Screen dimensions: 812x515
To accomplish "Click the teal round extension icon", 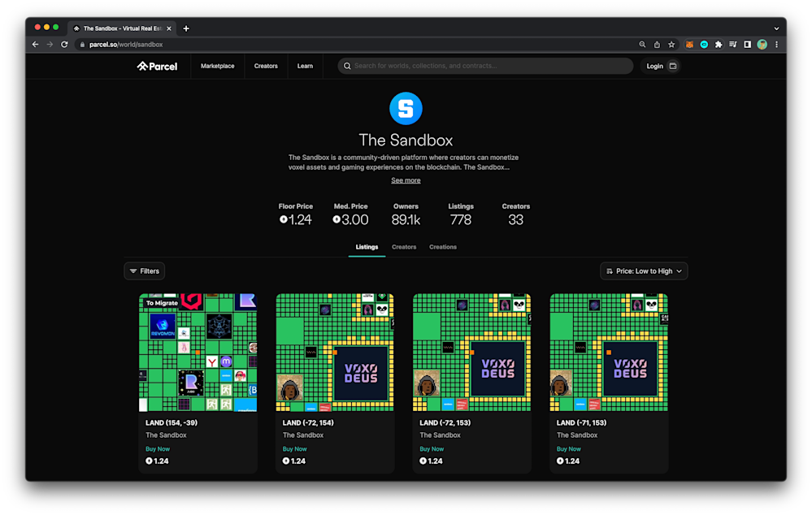I will tap(704, 45).
